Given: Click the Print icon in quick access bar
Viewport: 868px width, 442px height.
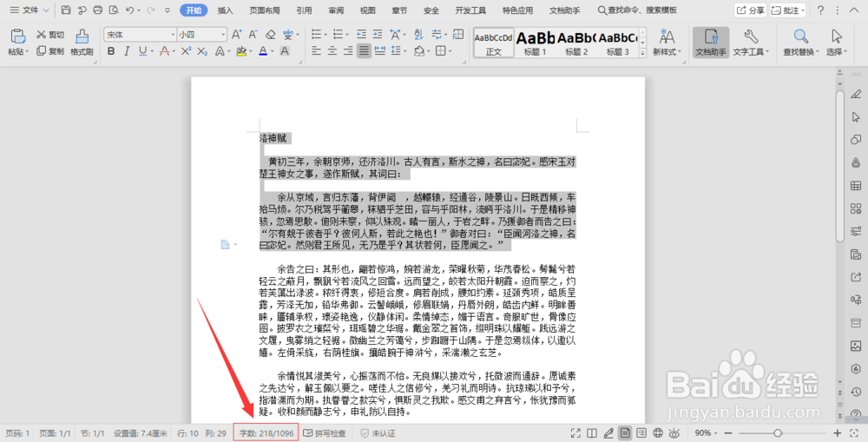Looking at the screenshot, I should pyautogui.click(x=97, y=10).
